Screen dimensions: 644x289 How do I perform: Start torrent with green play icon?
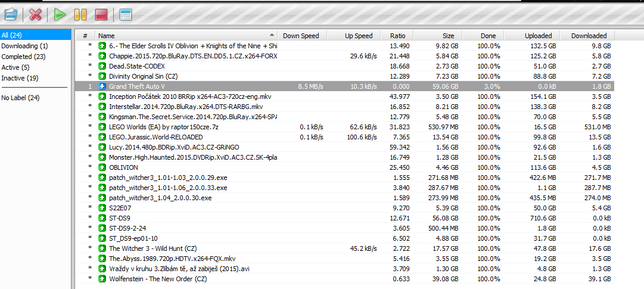60,15
